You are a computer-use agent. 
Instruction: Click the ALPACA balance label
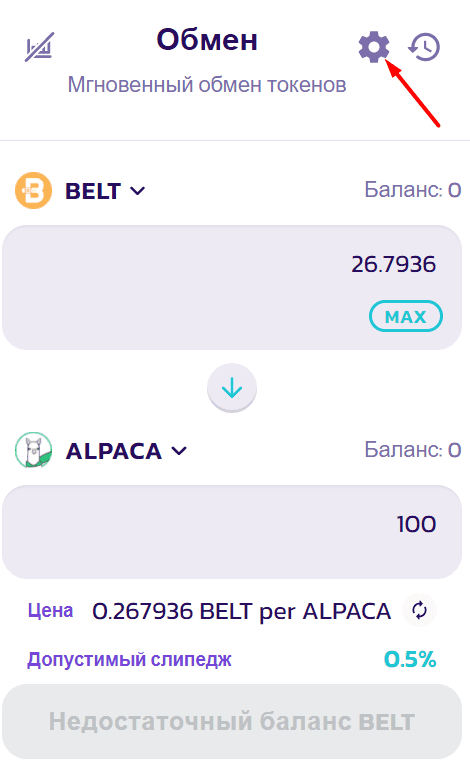412,450
